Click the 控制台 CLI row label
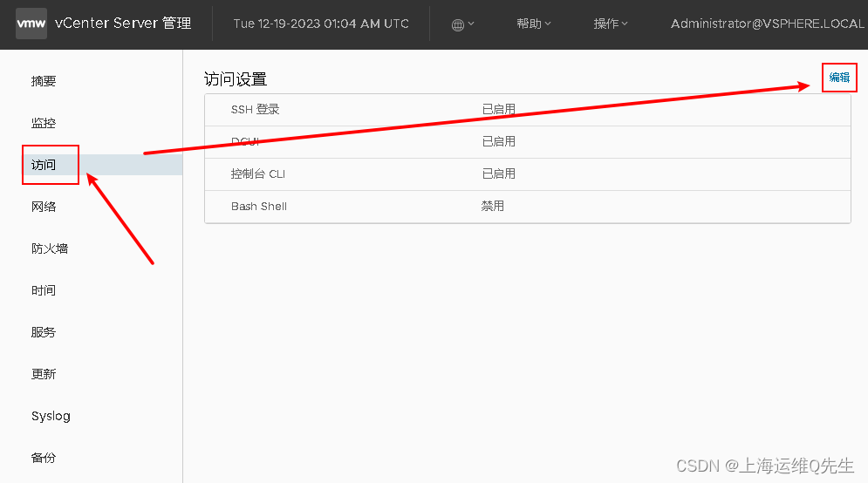Viewport: 868px width, 483px height. [x=258, y=173]
